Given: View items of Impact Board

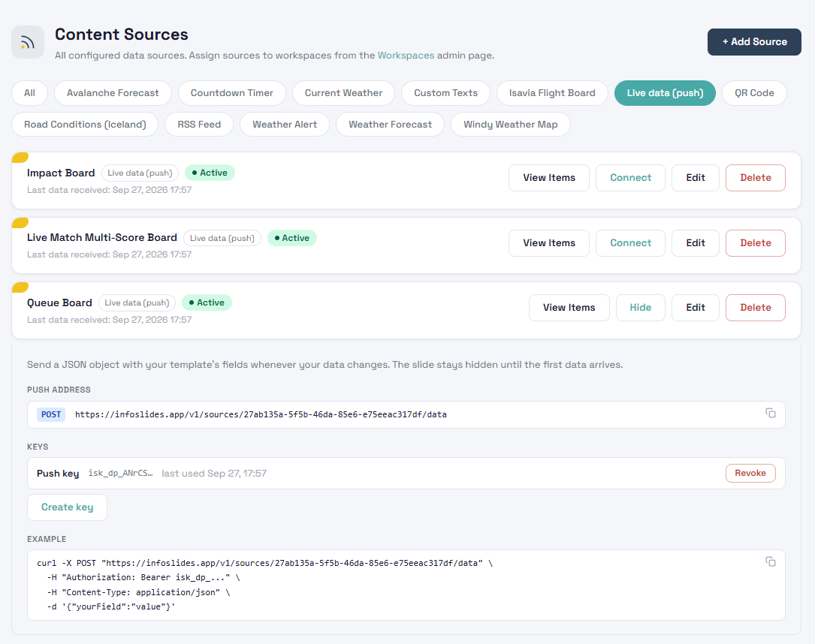Looking at the screenshot, I should (x=549, y=178).
